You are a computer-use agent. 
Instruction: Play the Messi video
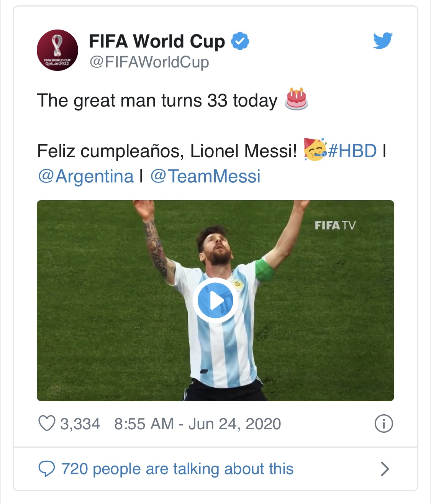coord(215,301)
